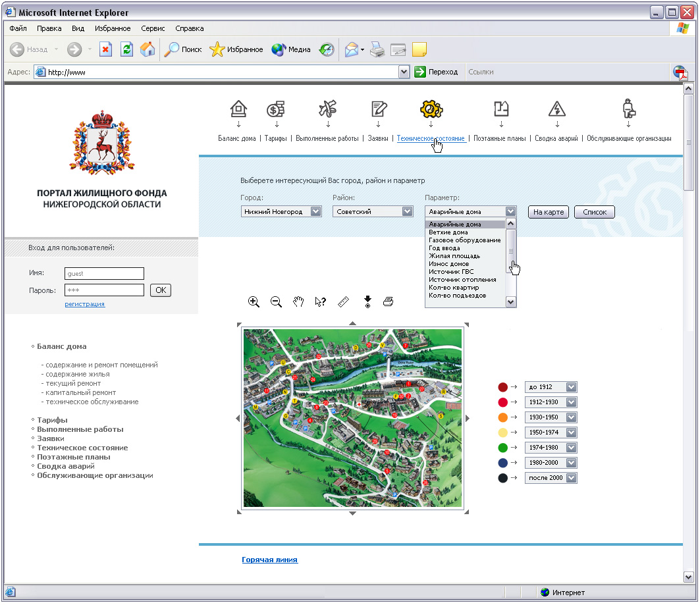Select the ruler measure tool above map
This screenshot has height=605, width=700.
pos(343,302)
